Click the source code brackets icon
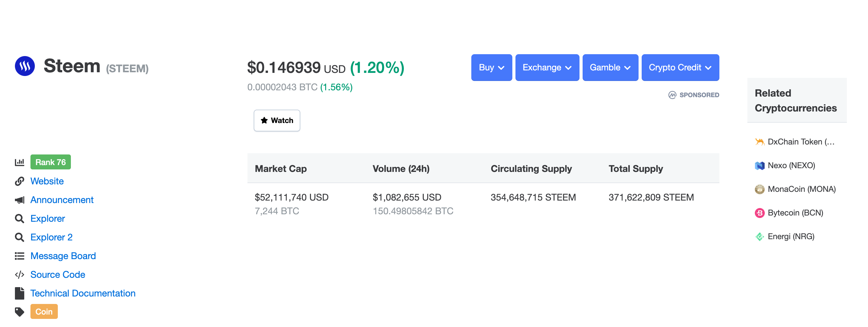The height and width of the screenshot is (327, 868). [20, 275]
